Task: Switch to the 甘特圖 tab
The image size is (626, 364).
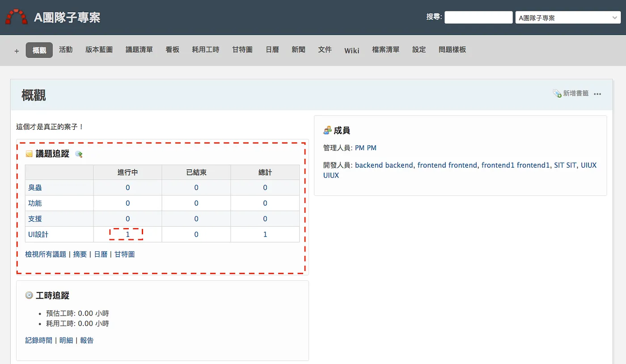Action: click(x=242, y=50)
